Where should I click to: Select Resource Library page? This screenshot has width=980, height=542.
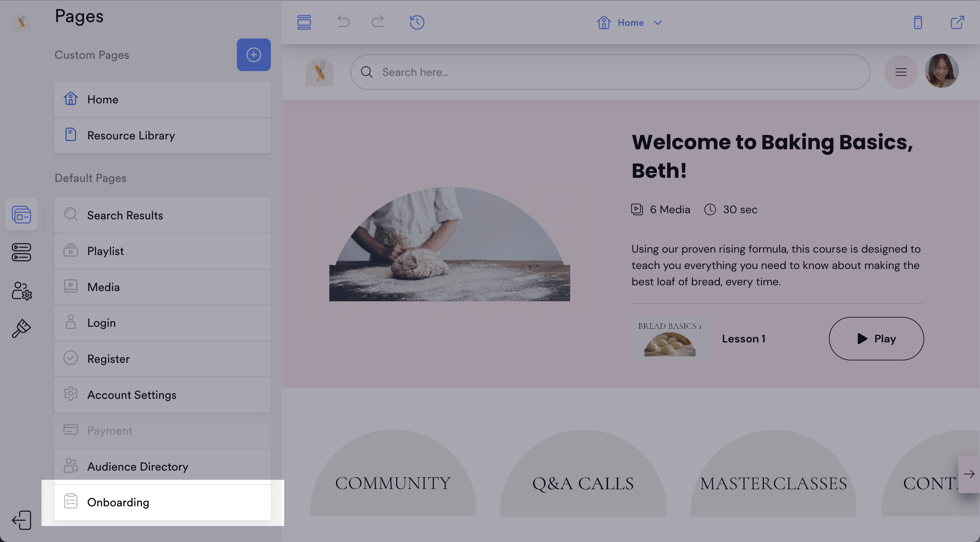tap(162, 135)
